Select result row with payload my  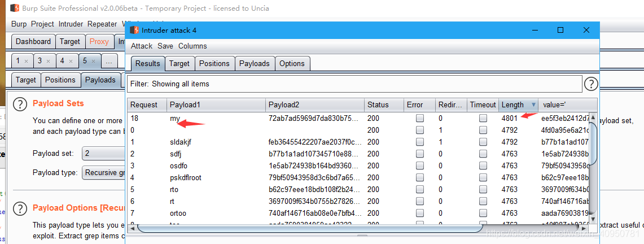click(358, 118)
